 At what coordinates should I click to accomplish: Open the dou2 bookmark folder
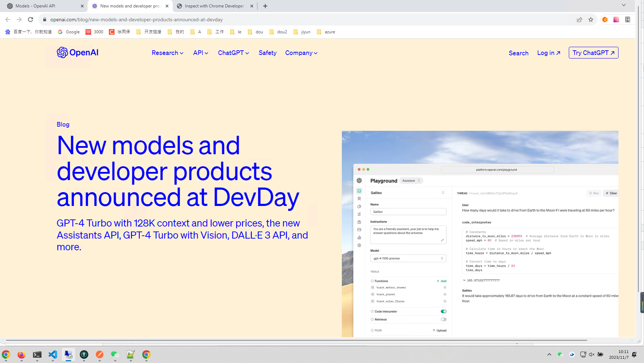[278, 32]
